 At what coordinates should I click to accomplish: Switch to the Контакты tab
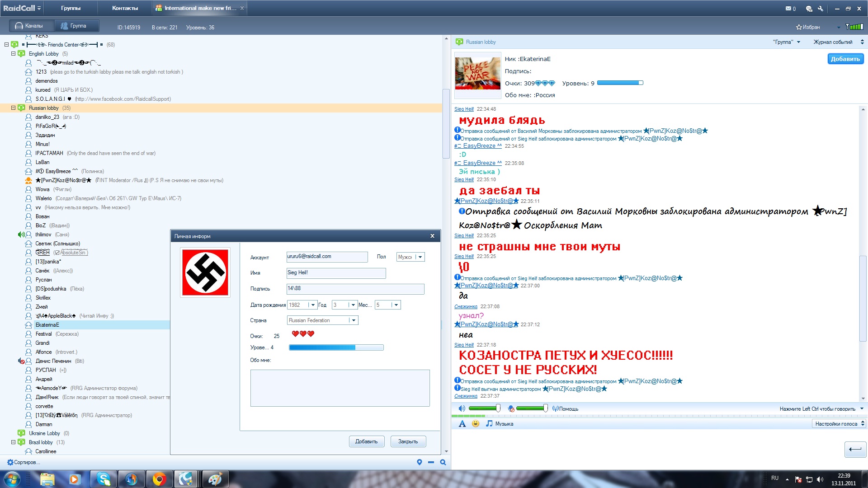[125, 8]
